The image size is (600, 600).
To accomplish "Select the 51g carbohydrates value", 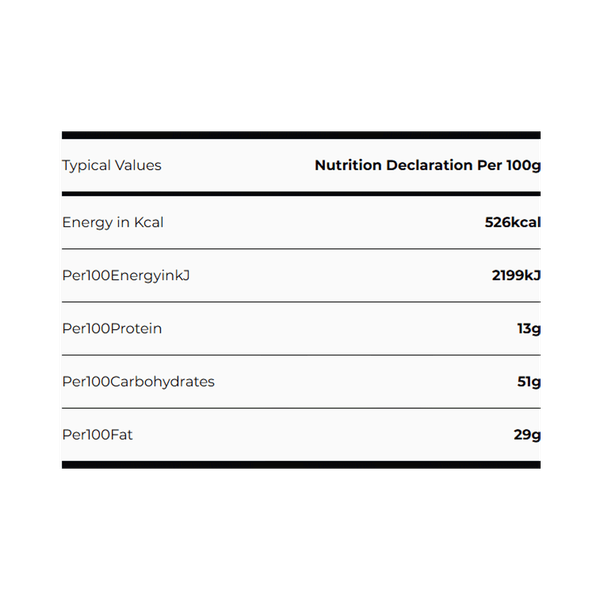I will [x=529, y=381].
